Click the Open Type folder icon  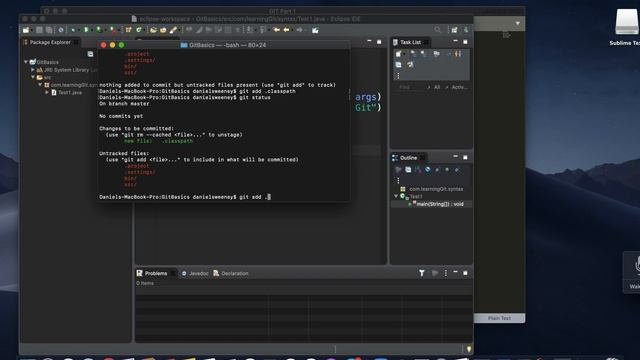[x=153, y=30]
